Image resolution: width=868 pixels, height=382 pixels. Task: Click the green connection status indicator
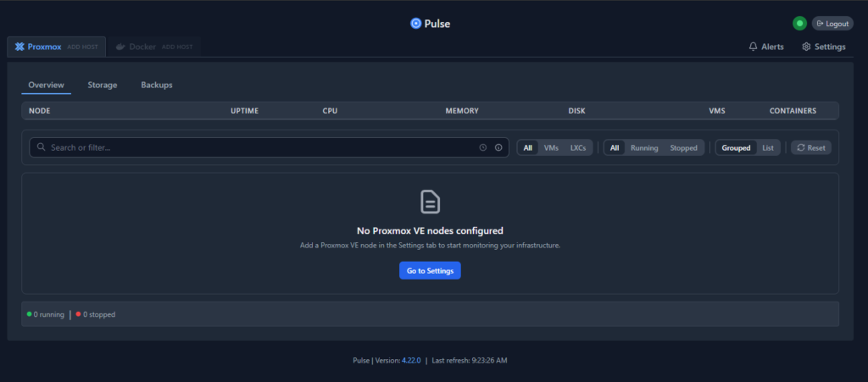(799, 23)
